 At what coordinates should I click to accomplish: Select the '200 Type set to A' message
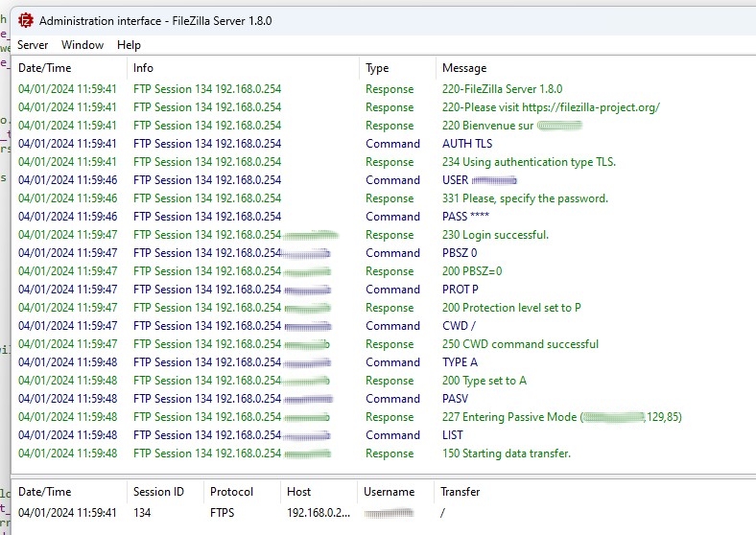484,381
